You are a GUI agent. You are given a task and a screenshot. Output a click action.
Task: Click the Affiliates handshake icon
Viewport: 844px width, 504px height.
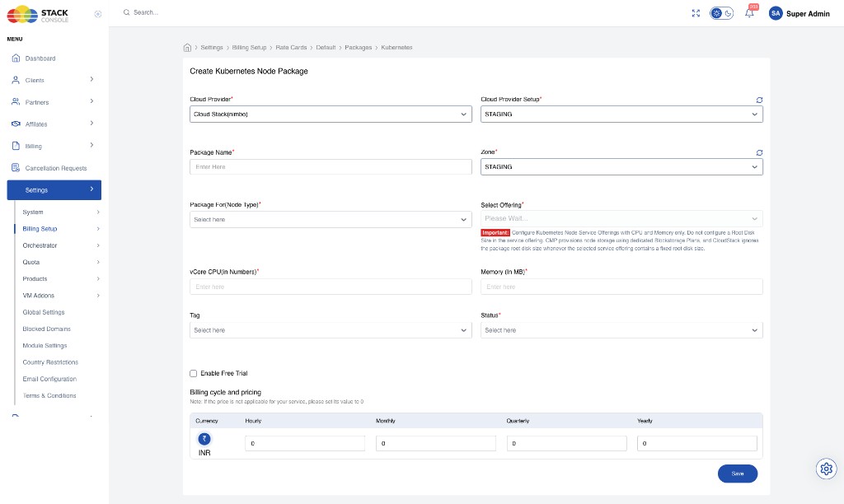[x=16, y=124]
